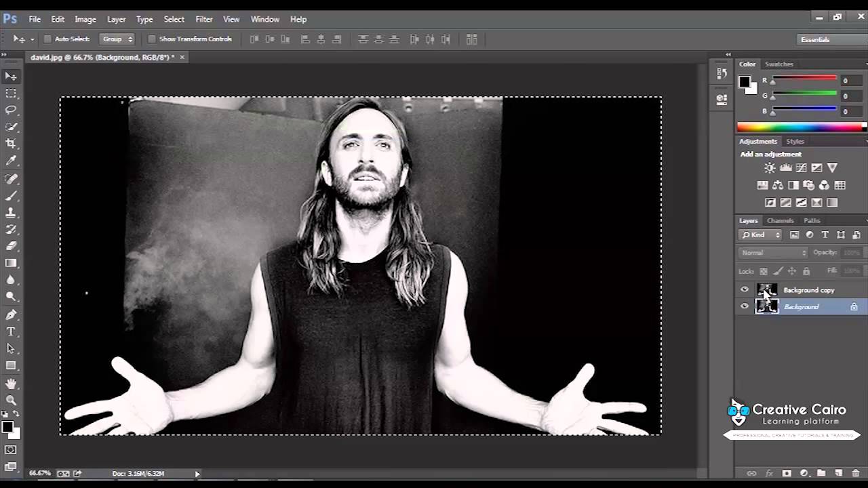Open the Move tool preset picker arrow
Image resolution: width=868 pixels, height=488 pixels.
[x=32, y=39]
